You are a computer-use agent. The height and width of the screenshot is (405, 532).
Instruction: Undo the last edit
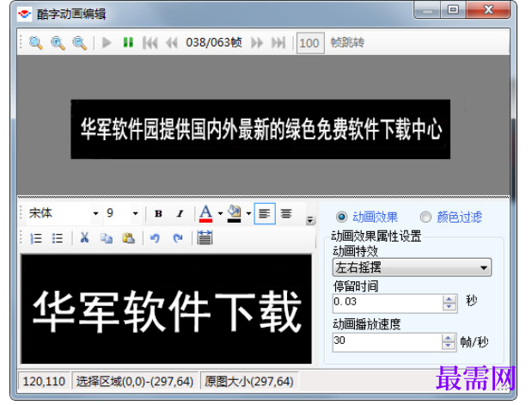[155, 238]
